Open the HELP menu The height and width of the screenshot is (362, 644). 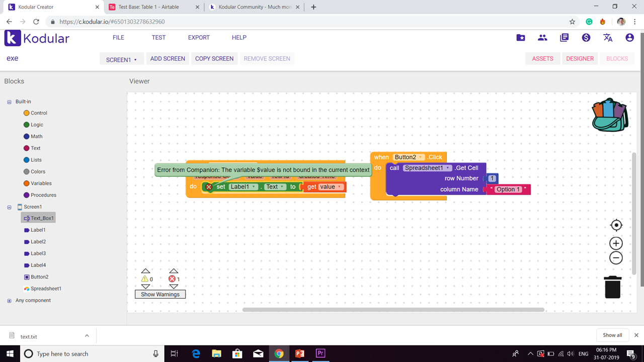tap(239, 38)
